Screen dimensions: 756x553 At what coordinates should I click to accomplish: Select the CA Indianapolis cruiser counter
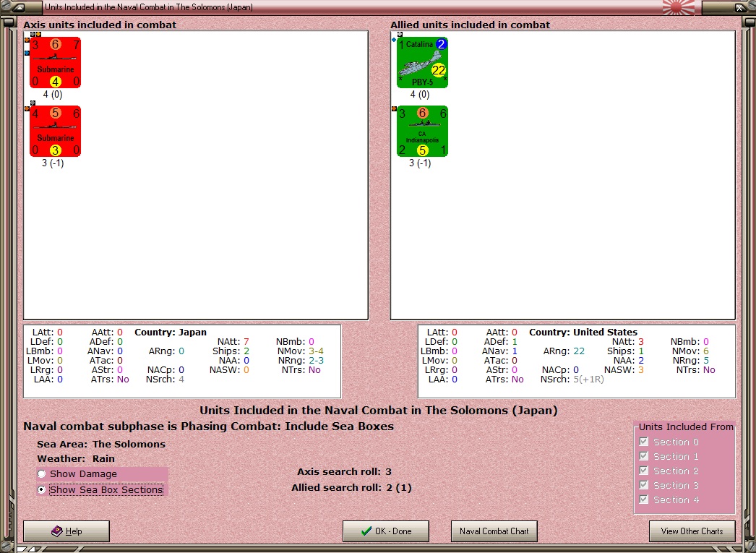[422, 131]
